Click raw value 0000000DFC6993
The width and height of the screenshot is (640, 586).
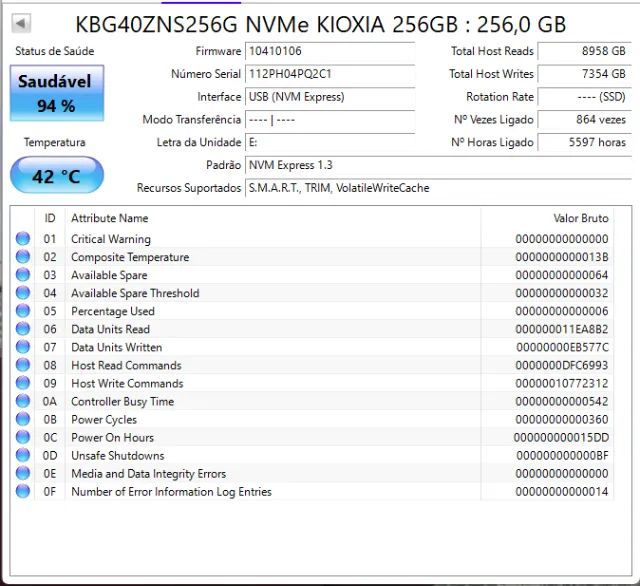point(562,365)
